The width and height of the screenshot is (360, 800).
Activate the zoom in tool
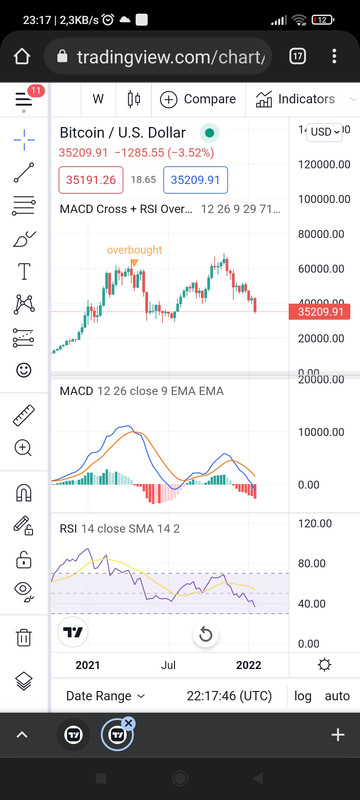tap(24, 448)
